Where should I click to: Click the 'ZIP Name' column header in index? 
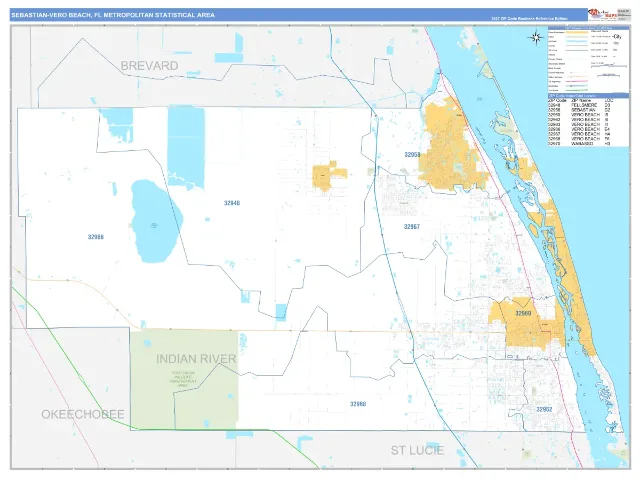point(582,100)
